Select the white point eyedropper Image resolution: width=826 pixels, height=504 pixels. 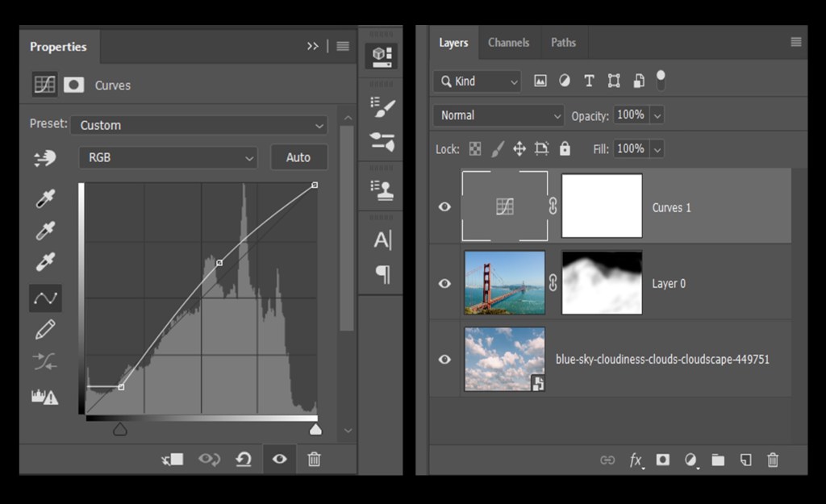45,262
